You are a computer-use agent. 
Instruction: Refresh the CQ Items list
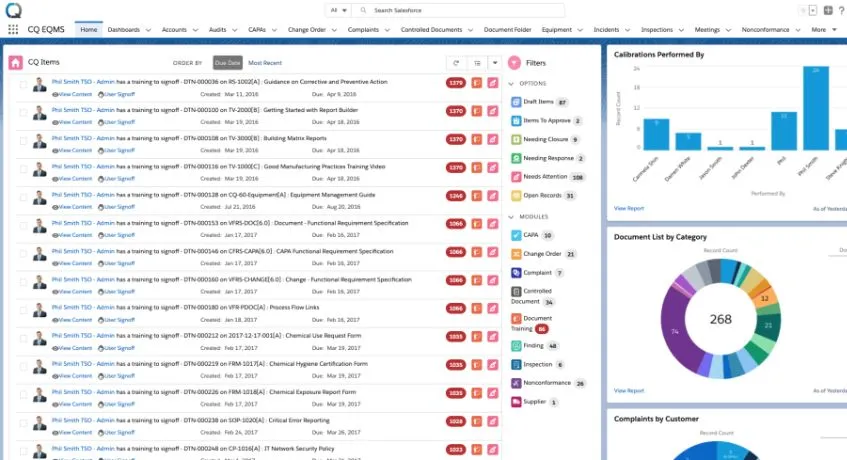pos(456,63)
